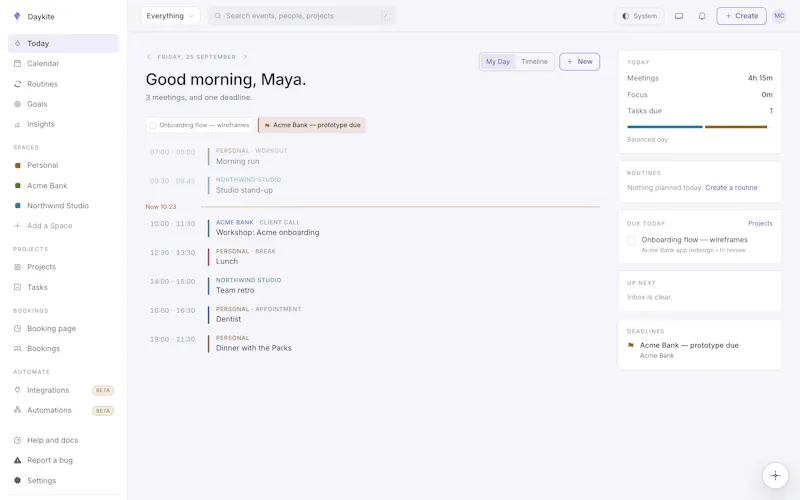Switch to Timeline view
This screenshot has height=500, width=800.
coord(534,62)
